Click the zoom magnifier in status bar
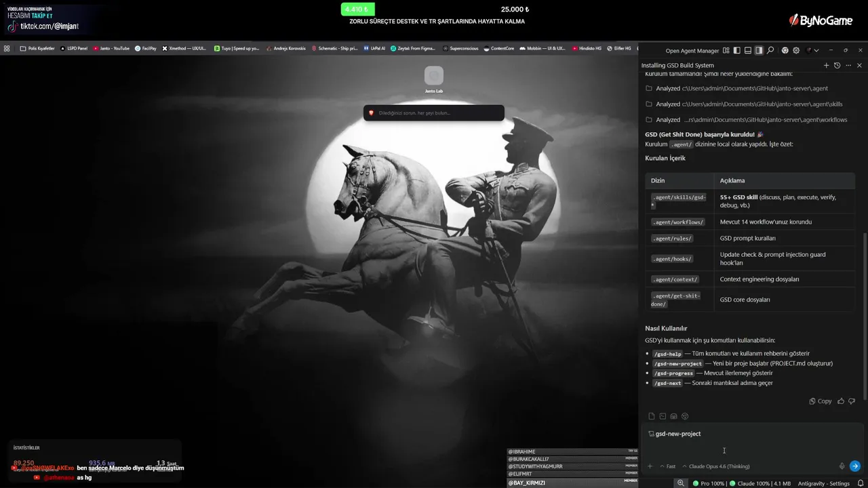The height and width of the screenshot is (488, 868). click(x=681, y=483)
